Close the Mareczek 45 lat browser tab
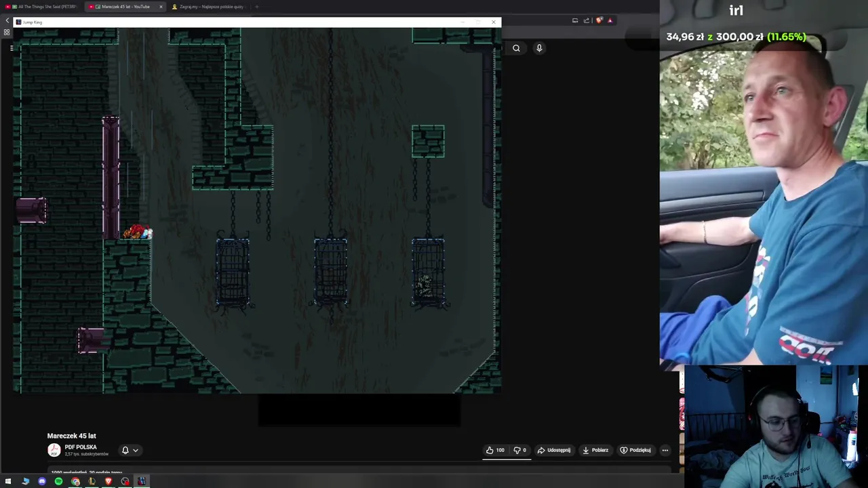Viewport: 868px width, 488px height. 161,7
